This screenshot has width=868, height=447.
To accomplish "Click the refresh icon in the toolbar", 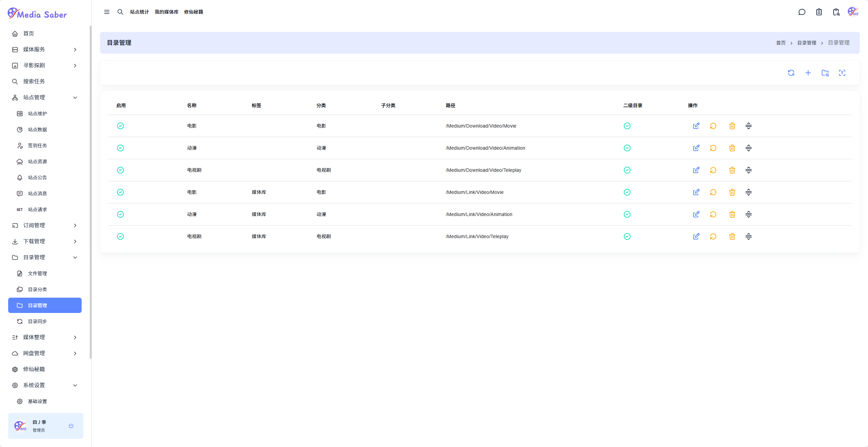I will [x=791, y=73].
